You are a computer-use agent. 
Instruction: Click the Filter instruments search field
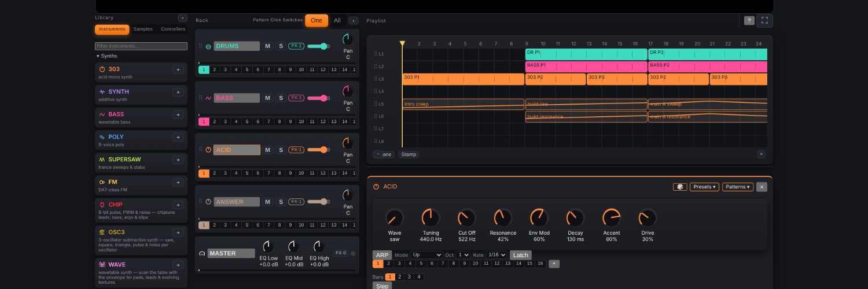141,46
